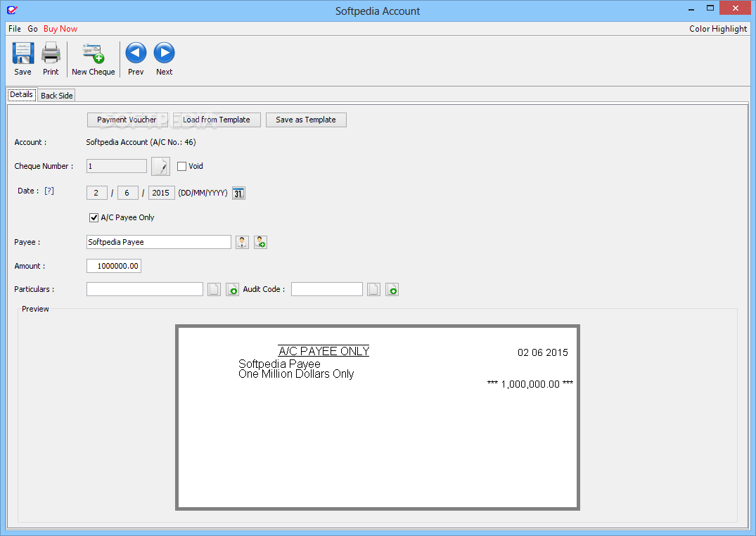
Task: Open Color Highlight menu option
Action: [x=718, y=29]
